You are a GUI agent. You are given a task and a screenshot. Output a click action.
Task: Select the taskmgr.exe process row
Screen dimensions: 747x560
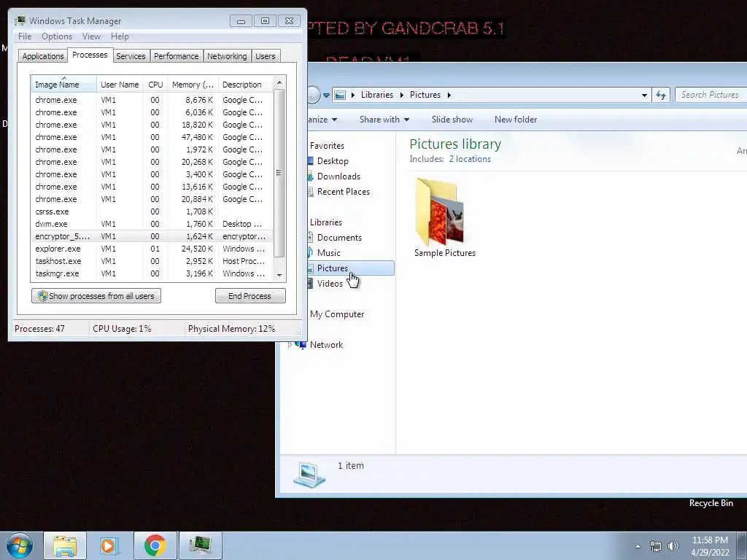(x=152, y=273)
